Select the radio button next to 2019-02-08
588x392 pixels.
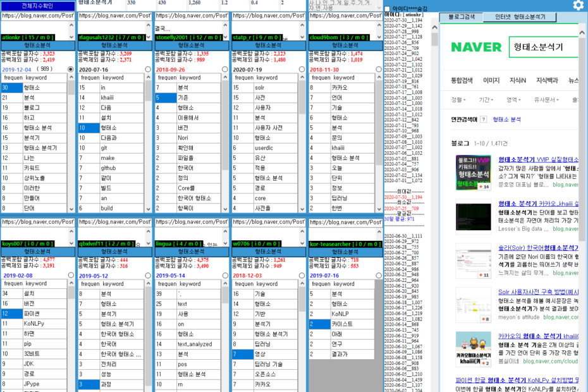click(x=71, y=275)
